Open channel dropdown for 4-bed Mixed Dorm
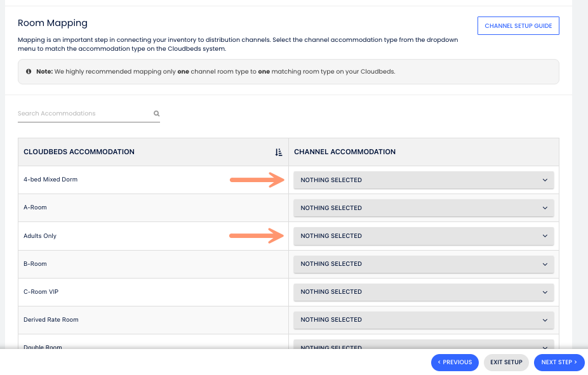The height and width of the screenshot is (375, 588). (424, 180)
